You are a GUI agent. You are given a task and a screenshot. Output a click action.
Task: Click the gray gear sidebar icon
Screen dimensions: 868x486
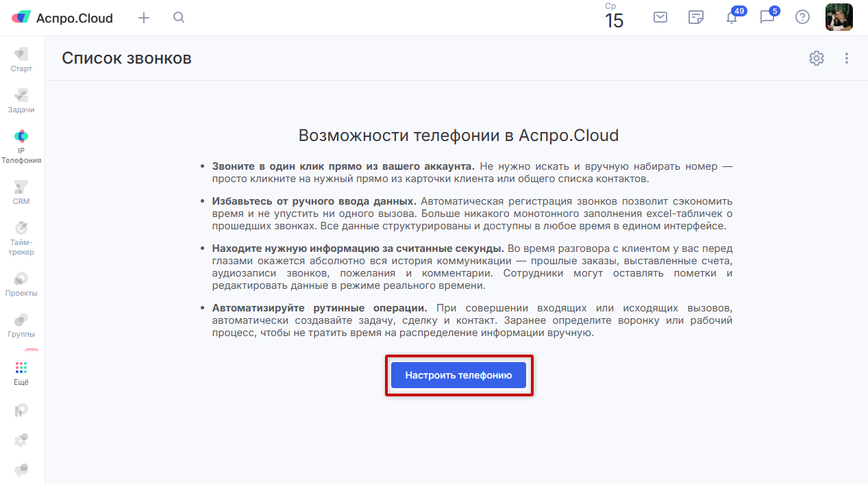pos(21,440)
